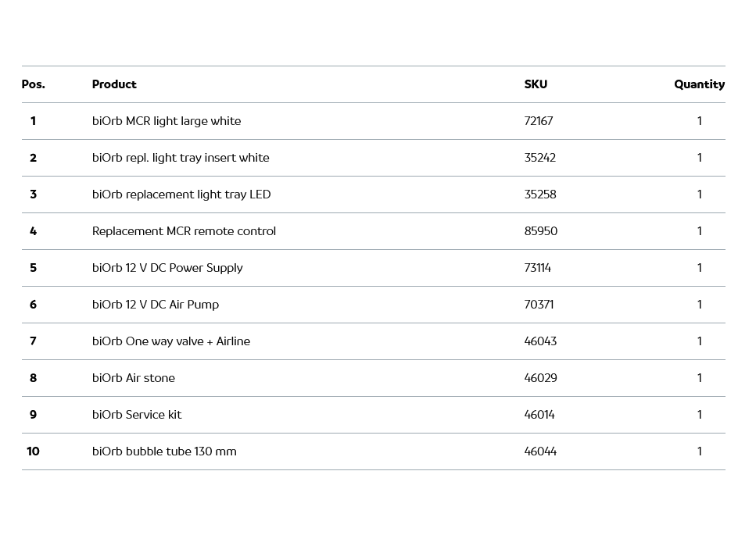This screenshot has width=756, height=546.
Task: Click the Pos. column header
Action: pyautogui.click(x=34, y=84)
